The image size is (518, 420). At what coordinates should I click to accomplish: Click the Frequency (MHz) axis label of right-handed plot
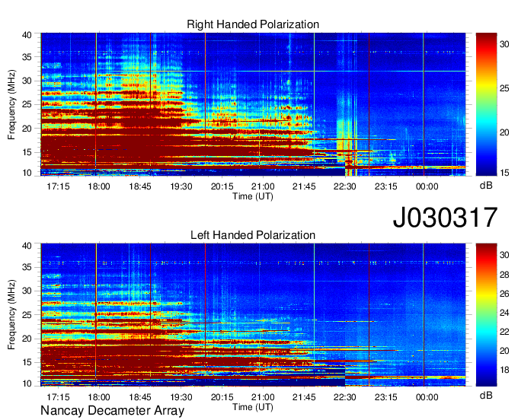tap(11, 104)
